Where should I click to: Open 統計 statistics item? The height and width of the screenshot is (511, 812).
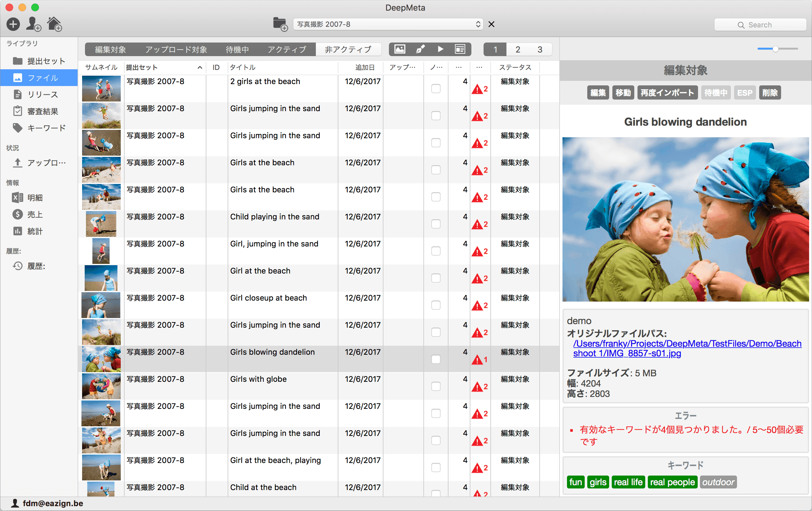[39, 231]
